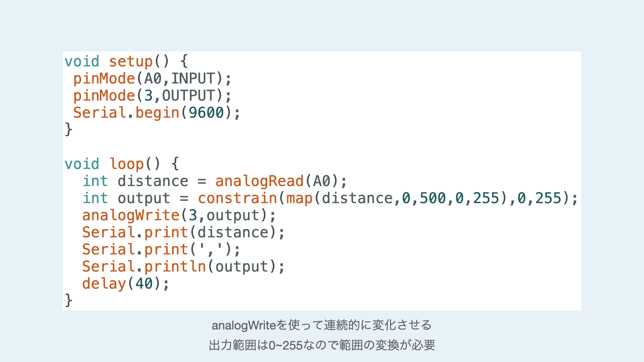Screen dimensions: 644x362
Task: Click the begin method of Serial
Action: (x=157, y=113)
